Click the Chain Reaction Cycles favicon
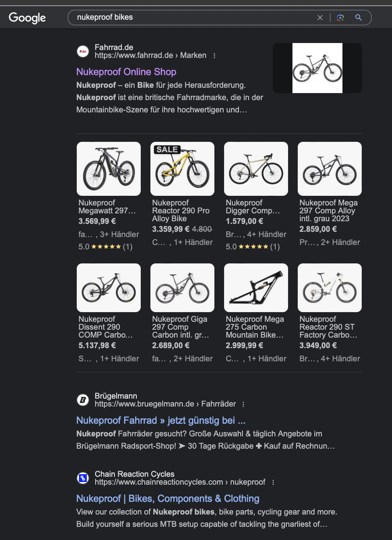Screen dimensions: 392x540 click(x=82, y=478)
